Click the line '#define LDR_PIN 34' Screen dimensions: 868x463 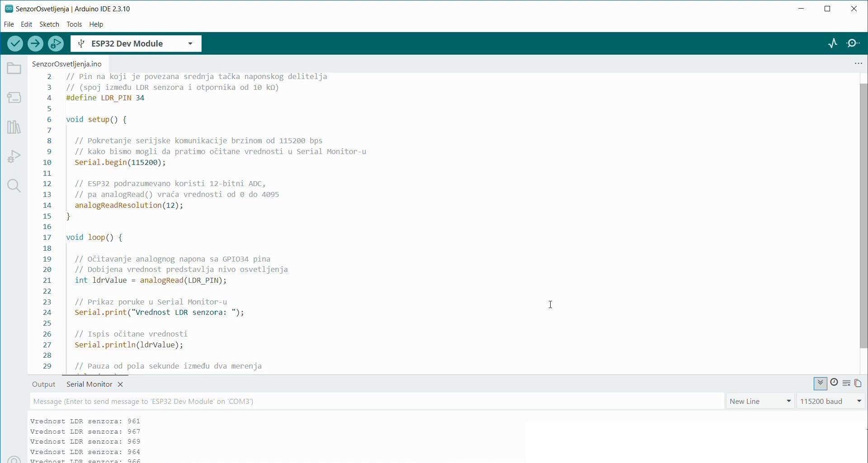(105, 98)
